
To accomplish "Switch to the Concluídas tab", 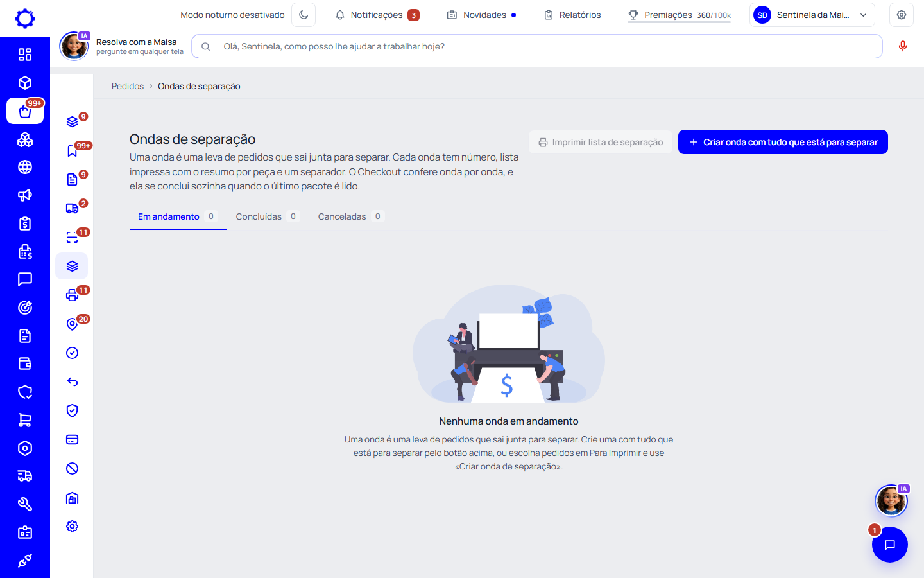I will pyautogui.click(x=267, y=216).
